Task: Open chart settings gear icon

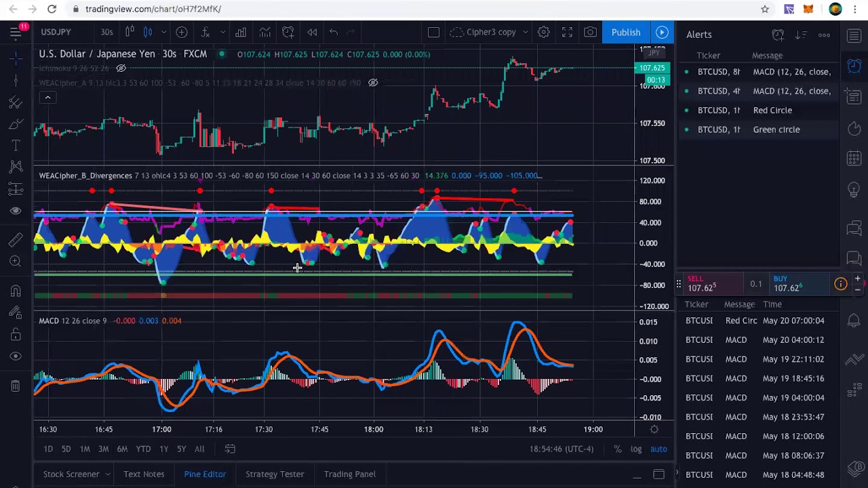Action: pos(543,32)
